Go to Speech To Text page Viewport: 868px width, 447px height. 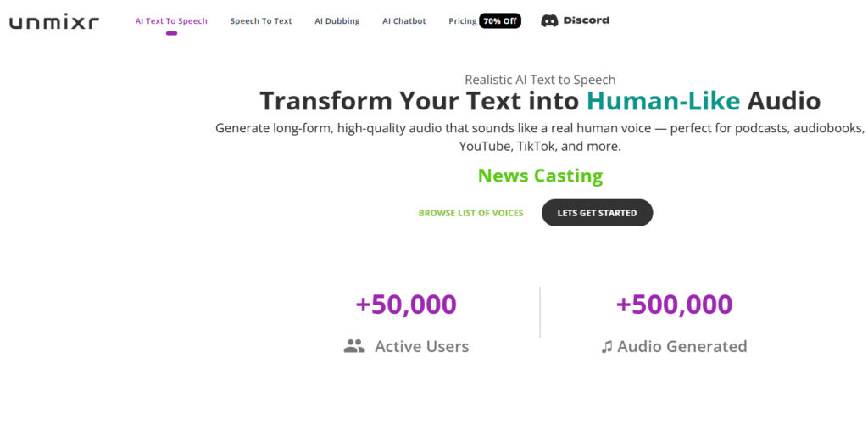click(261, 21)
